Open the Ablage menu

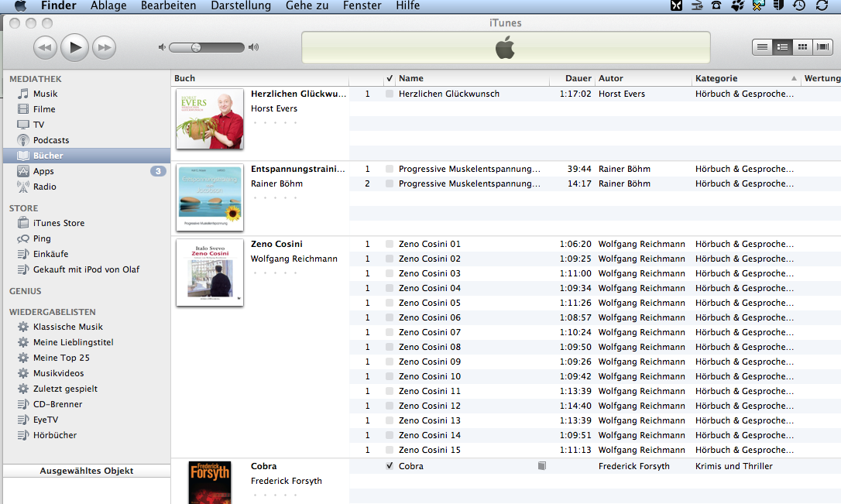point(108,6)
